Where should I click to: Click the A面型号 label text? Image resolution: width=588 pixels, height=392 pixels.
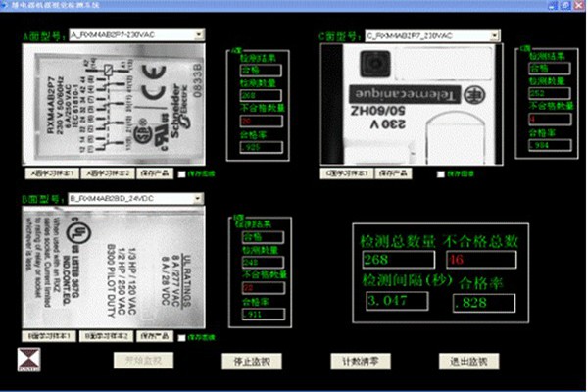45,36
